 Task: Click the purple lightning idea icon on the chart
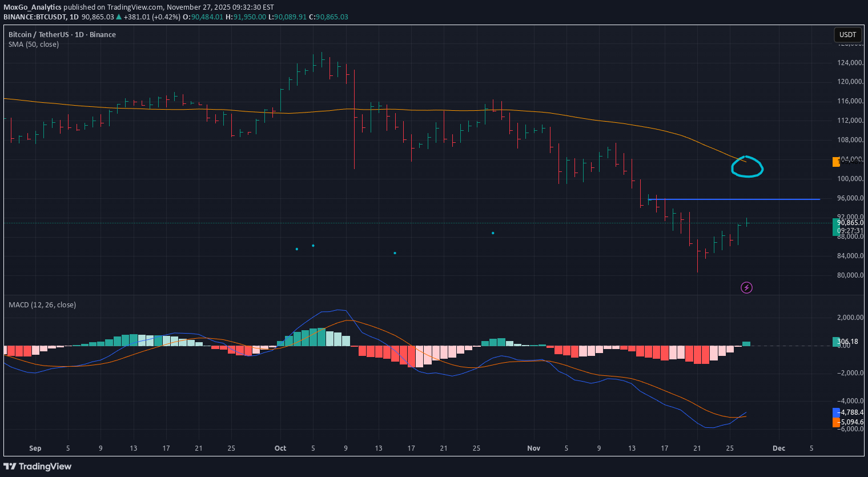[x=746, y=287]
